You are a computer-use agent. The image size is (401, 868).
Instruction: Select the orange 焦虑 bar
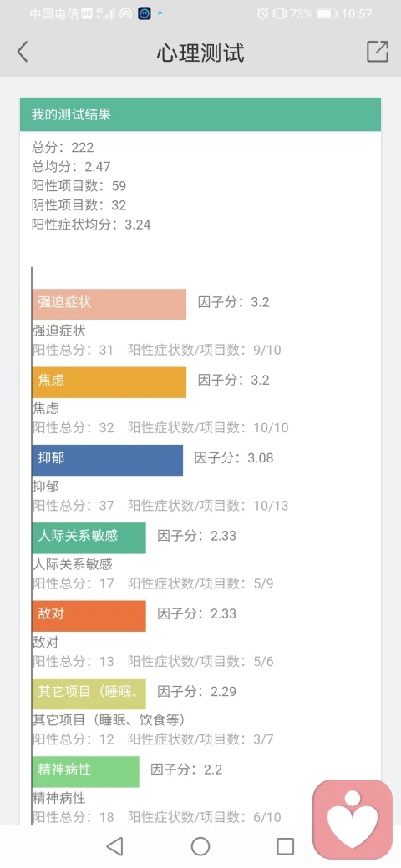pos(109,382)
